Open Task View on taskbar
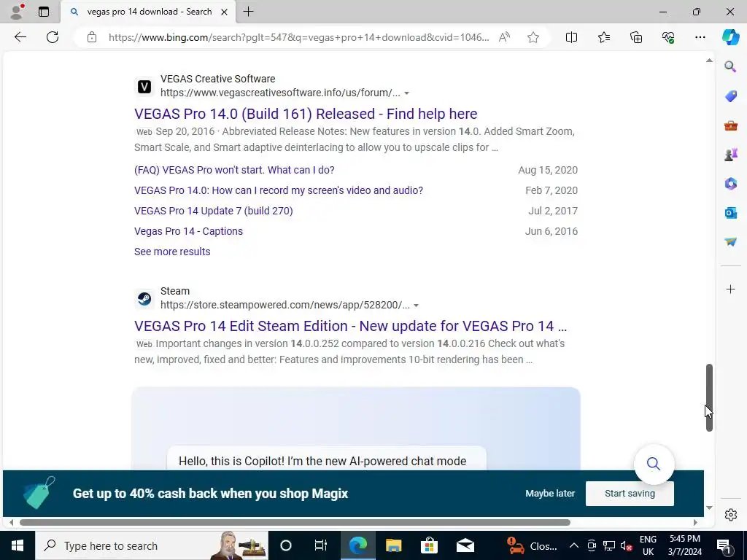Image resolution: width=747 pixels, height=560 pixels. 321,545
